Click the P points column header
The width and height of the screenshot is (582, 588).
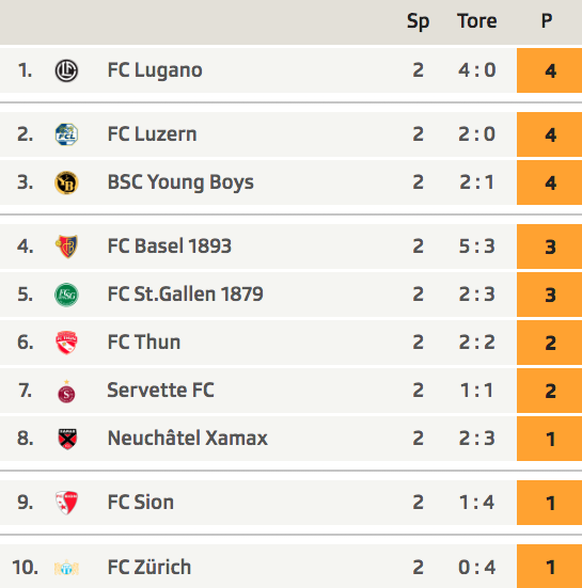pos(547,21)
